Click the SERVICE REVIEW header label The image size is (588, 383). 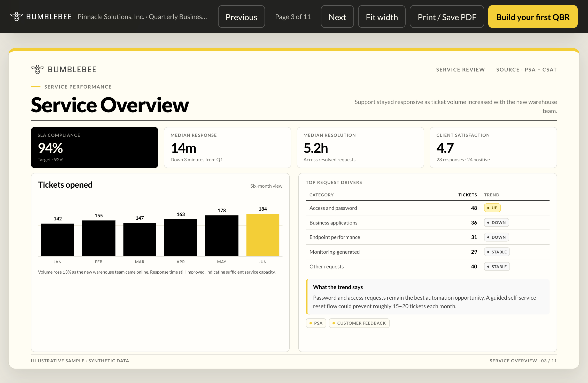[x=460, y=70]
